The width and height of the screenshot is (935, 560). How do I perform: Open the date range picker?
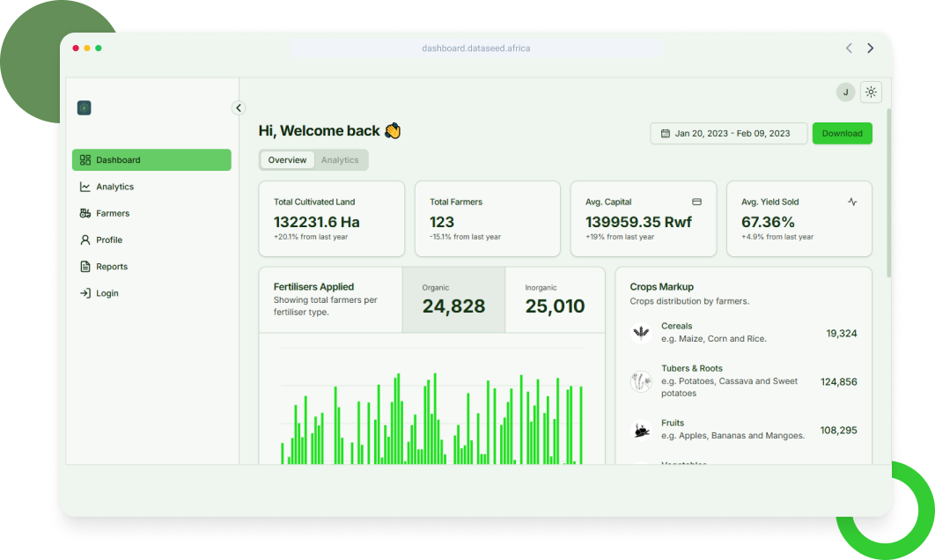(728, 134)
